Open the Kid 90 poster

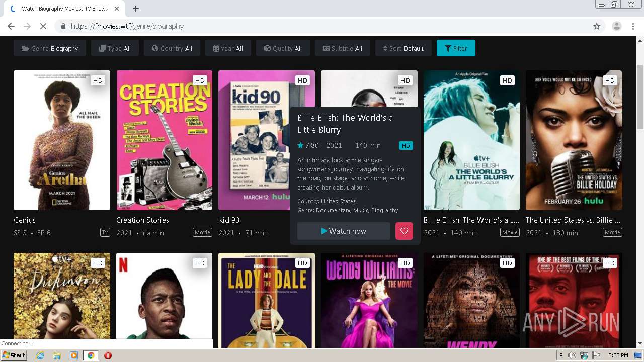pyautogui.click(x=254, y=140)
